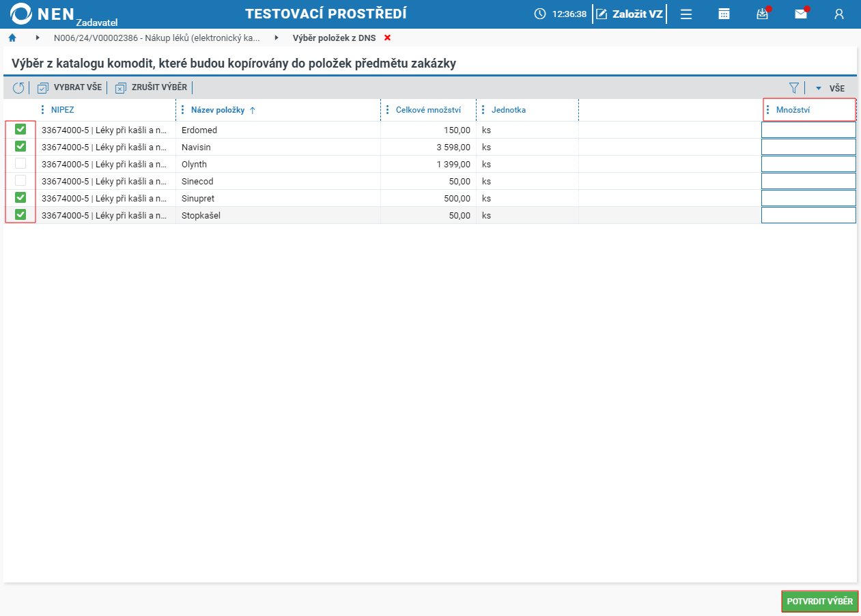This screenshot has height=616, width=861.
Task: Click the 12:36:38 time display
Action: (569, 14)
